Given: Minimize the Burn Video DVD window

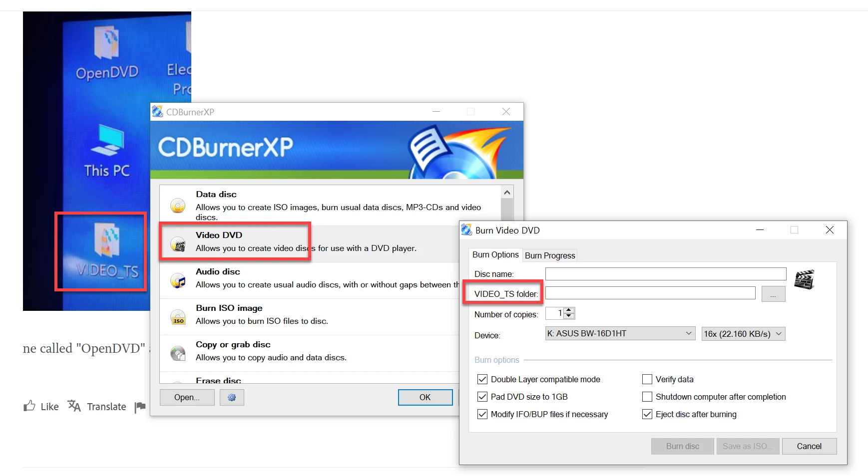Looking at the screenshot, I should pyautogui.click(x=760, y=230).
